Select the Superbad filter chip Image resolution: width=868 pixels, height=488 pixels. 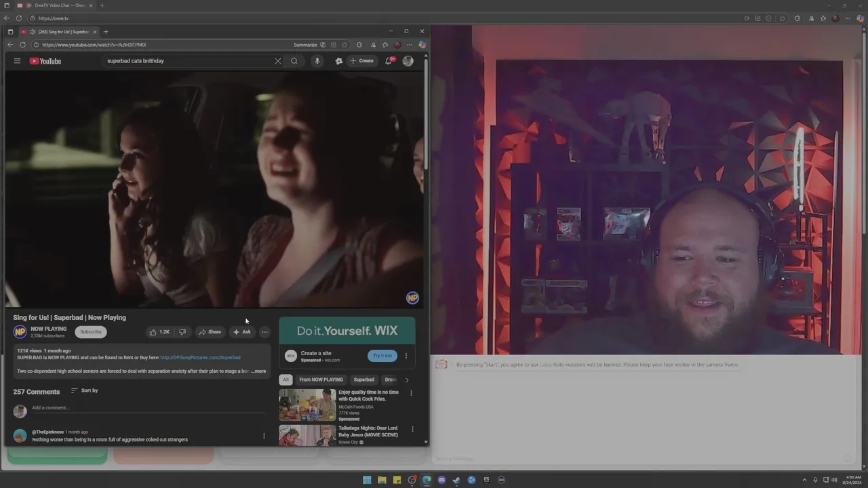tap(364, 380)
